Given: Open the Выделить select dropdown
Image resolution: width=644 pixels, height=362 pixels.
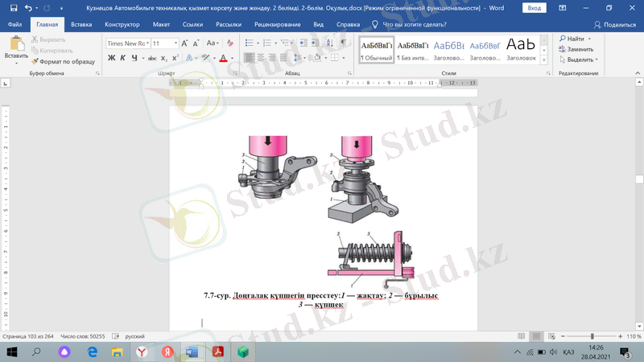Looking at the screenshot, I should [x=579, y=60].
